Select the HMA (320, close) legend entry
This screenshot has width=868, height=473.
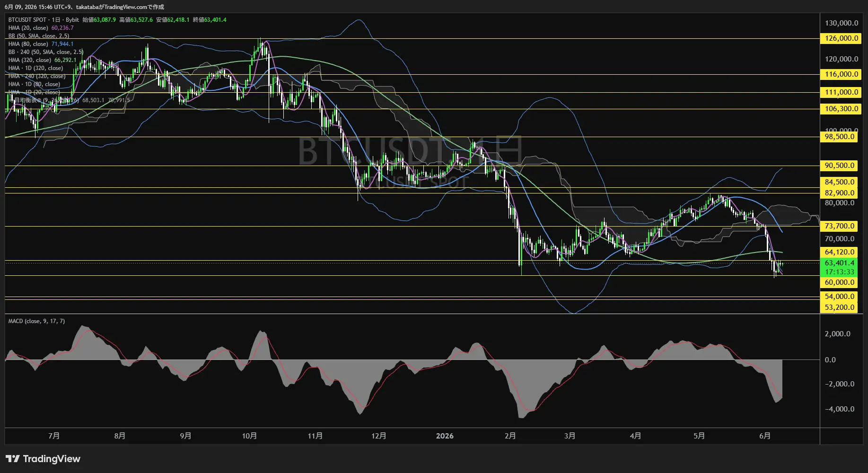[x=29, y=60]
